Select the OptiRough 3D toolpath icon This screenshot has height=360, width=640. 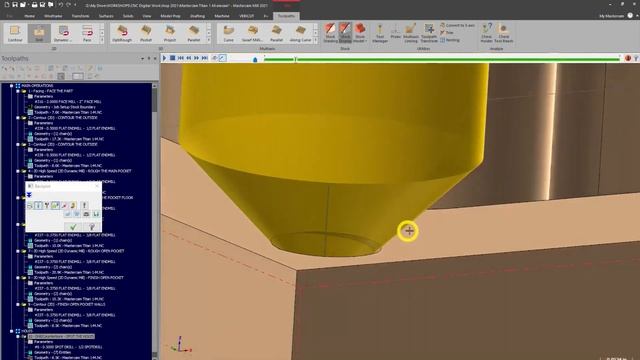[x=122, y=33]
